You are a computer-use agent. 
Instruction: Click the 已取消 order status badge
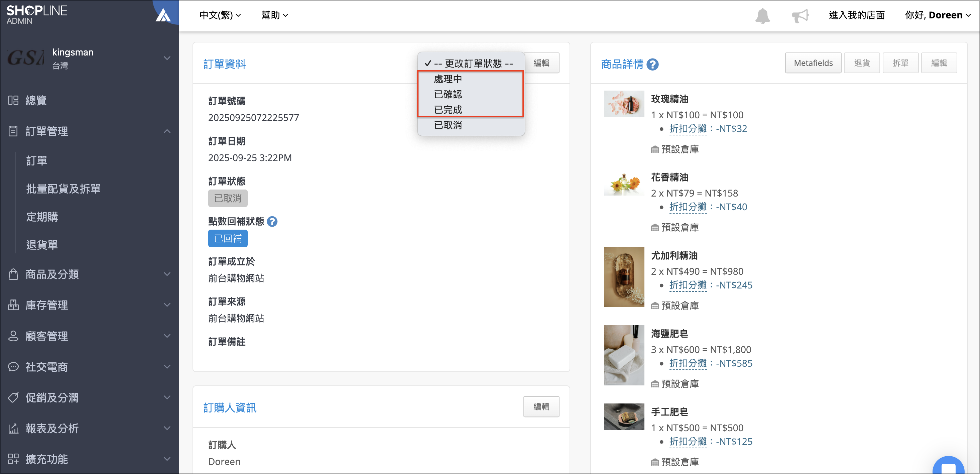pyautogui.click(x=228, y=198)
